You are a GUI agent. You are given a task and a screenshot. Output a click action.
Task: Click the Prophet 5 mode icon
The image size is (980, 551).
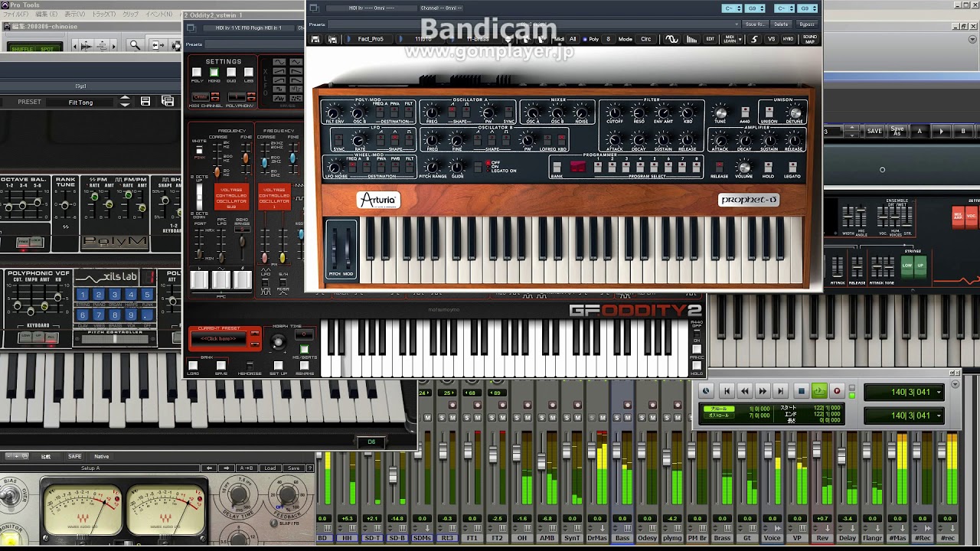(x=753, y=39)
